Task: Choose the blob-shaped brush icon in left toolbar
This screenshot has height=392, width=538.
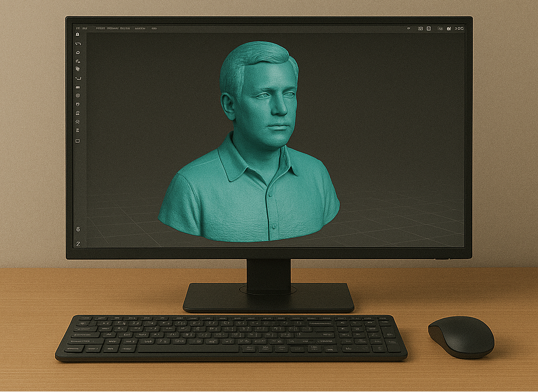Action: tap(78, 52)
